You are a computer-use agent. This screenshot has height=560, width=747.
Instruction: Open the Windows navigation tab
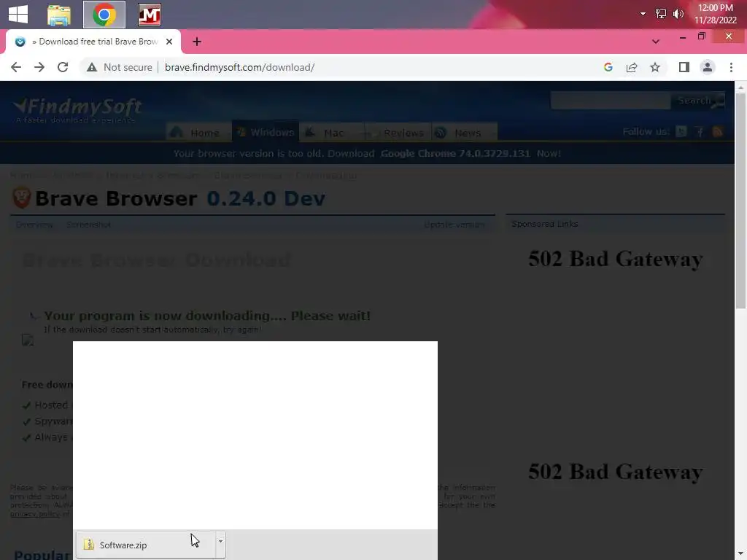pos(266,131)
